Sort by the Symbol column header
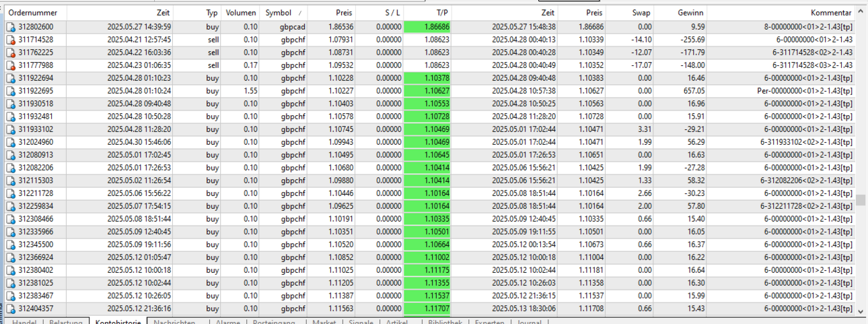Screen dimensions: 868x324 pos(283,13)
